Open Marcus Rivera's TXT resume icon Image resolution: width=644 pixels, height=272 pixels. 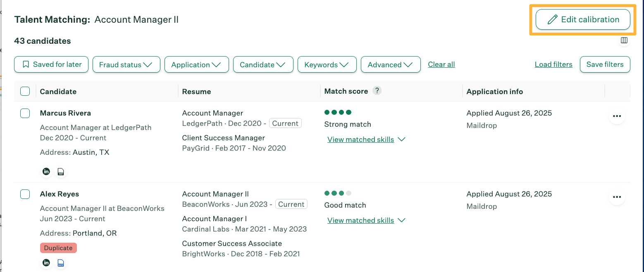pos(61,171)
